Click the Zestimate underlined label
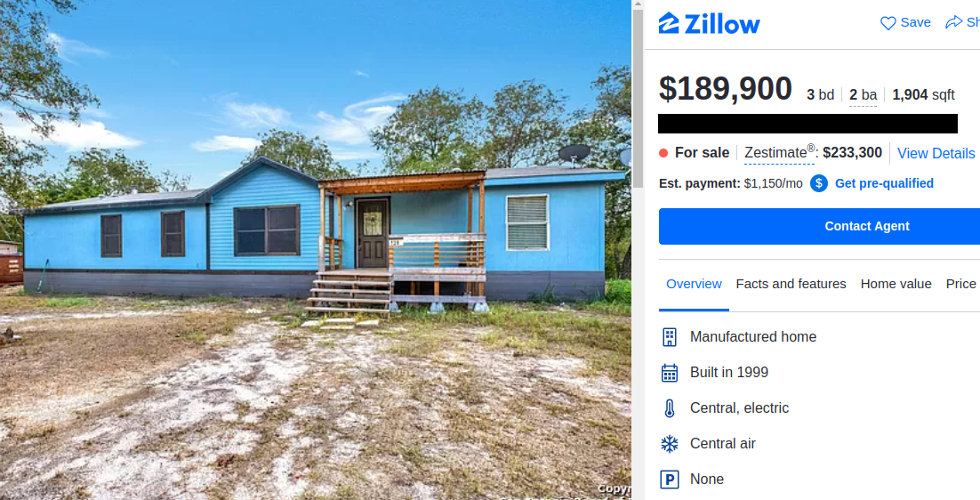The image size is (980, 500). (779, 153)
